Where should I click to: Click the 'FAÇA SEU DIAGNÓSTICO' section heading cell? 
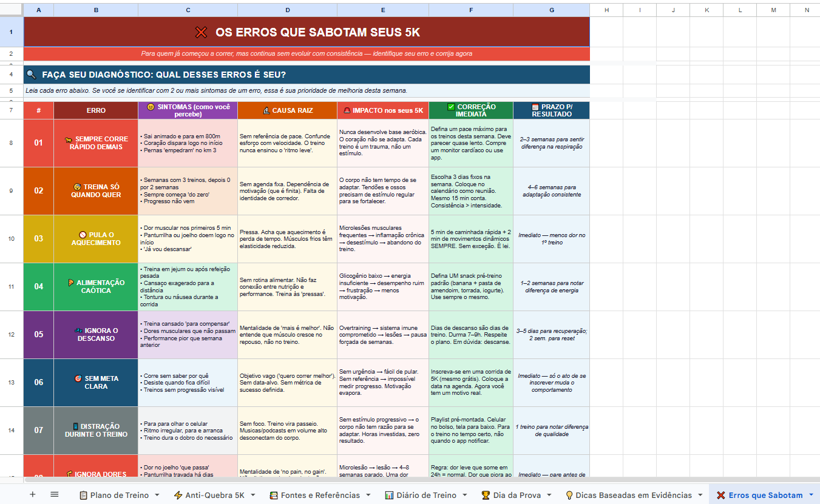(307, 75)
